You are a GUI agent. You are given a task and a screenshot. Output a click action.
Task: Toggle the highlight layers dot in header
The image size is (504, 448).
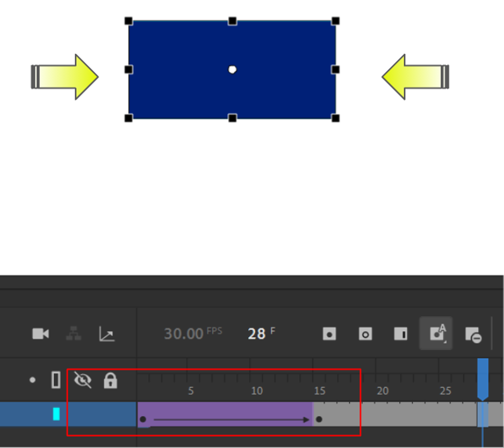(33, 380)
